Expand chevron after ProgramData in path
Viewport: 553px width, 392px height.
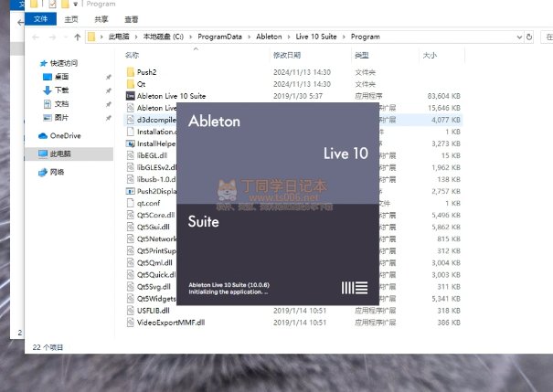[249, 37]
